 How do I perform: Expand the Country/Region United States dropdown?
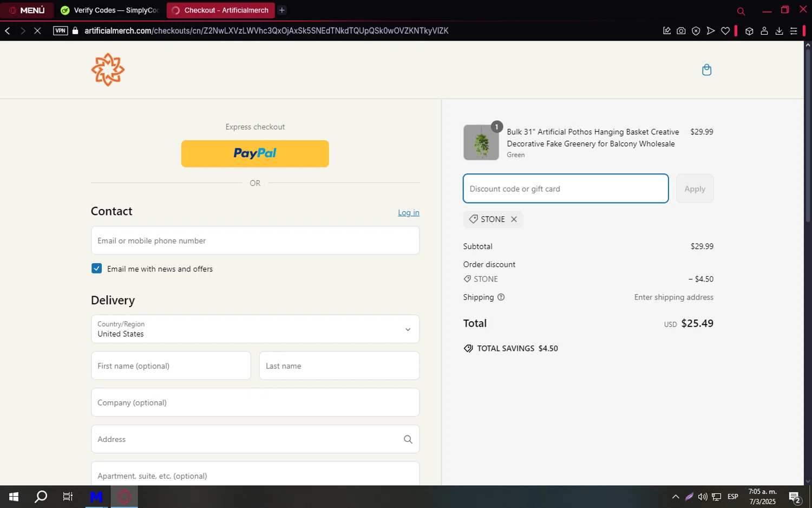[255, 329]
